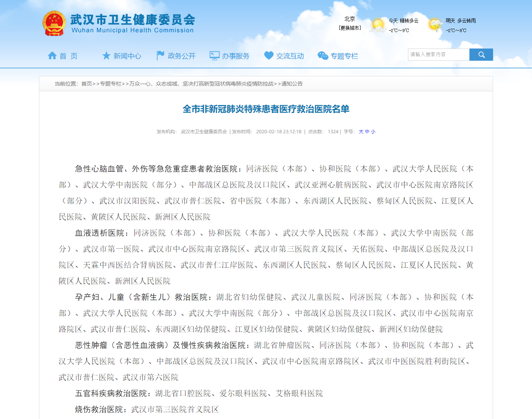Click the 更换城市 link to change city
532x419 pixels.
coord(350,27)
